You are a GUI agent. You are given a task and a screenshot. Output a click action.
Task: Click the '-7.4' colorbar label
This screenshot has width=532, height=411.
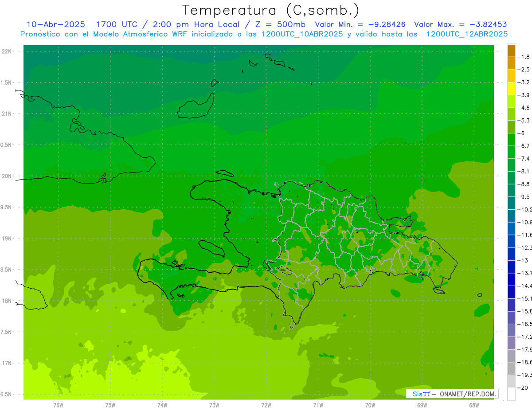coord(524,159)
